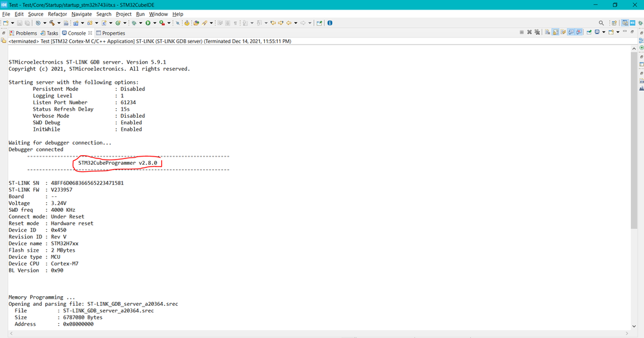Open the Refactor menu
The image size is (644, 338).
tap(57, 14)
